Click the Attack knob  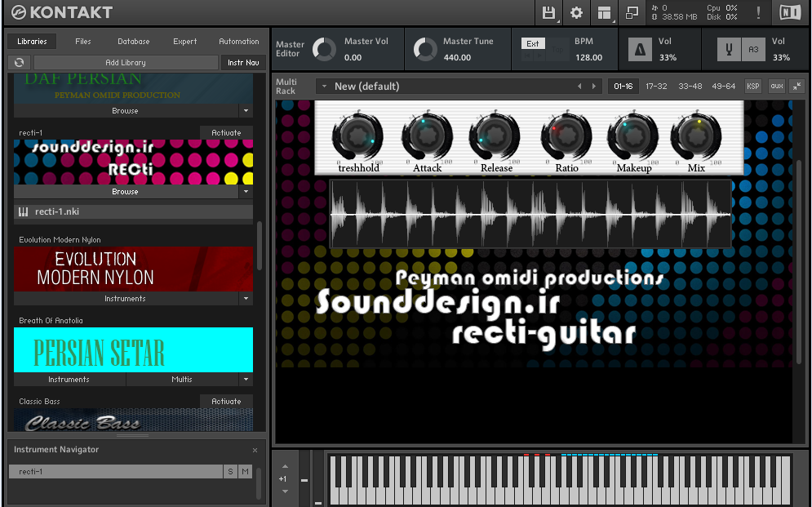click(428, 136)
